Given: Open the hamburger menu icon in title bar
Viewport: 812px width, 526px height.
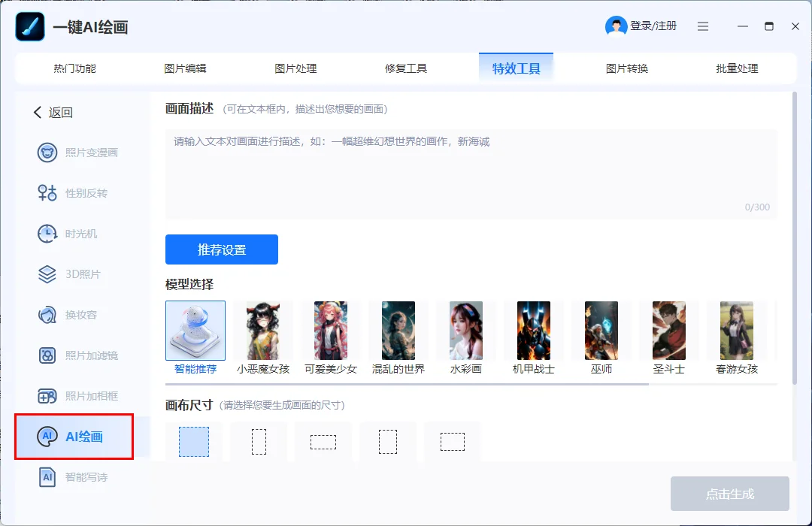Looking at the screenshot, I should 703,26.
